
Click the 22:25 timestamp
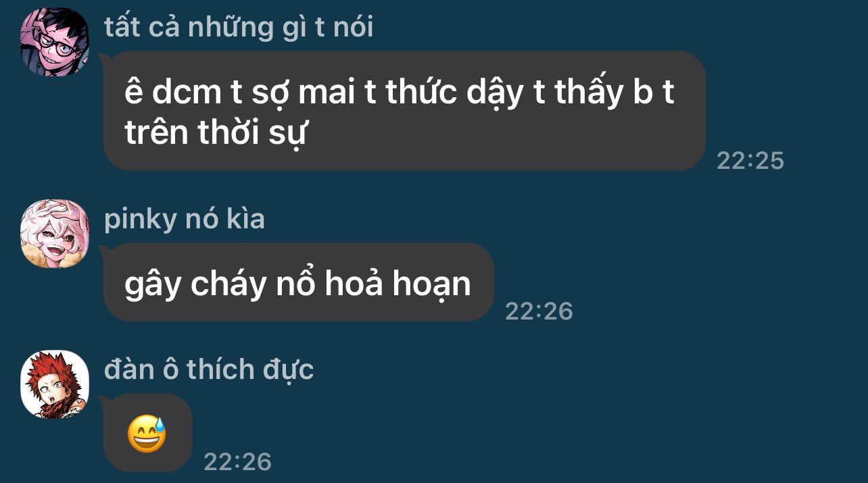[x=750, y=161]
